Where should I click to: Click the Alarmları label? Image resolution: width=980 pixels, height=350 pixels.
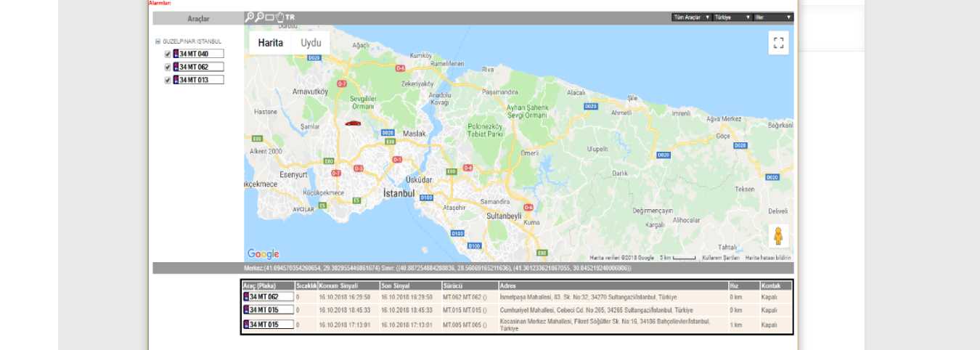160,4
